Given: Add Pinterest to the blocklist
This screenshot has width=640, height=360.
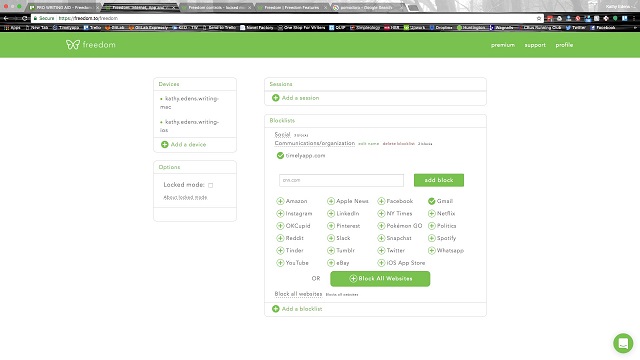Looking at the screenshot, I should (331, 226).
